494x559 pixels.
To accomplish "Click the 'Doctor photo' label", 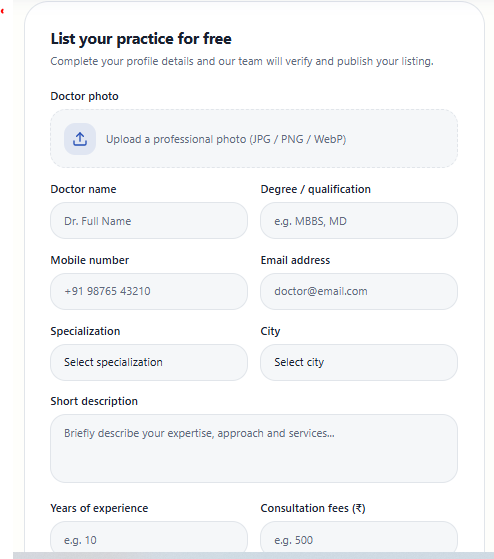I will pos(84,96).
